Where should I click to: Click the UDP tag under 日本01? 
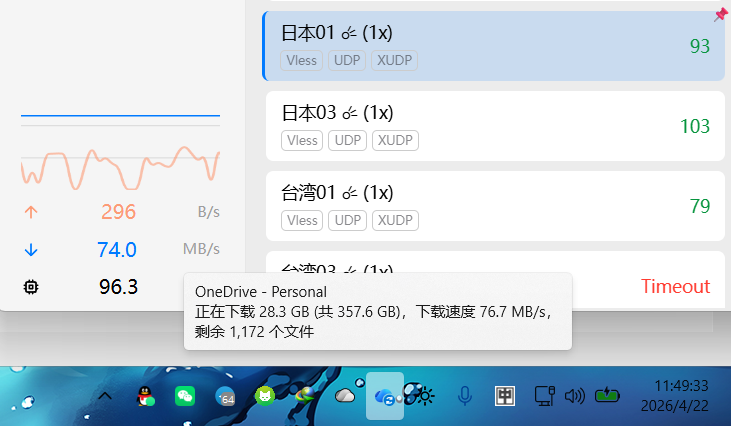347,61
